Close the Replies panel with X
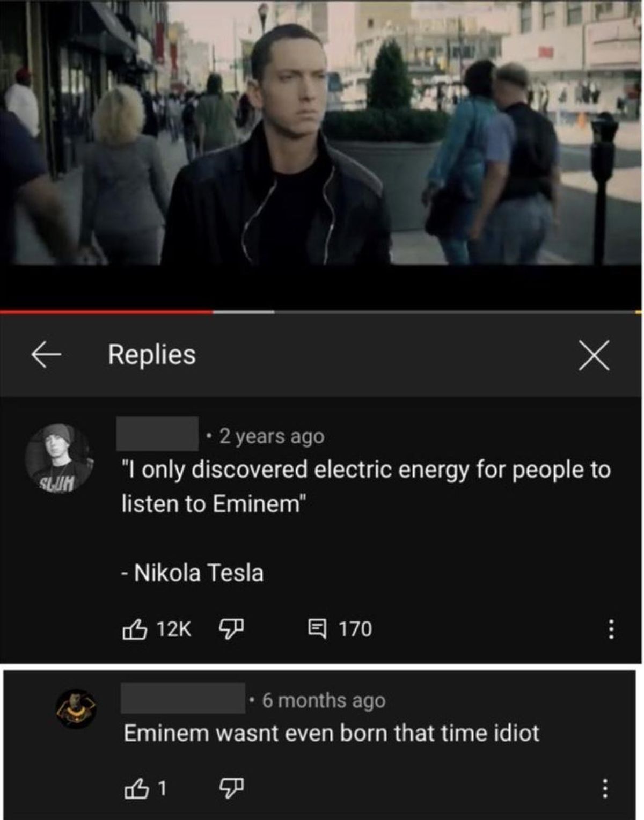Image resolution: width=644 pixels, height=820 pixels. (x=594, y=355)
